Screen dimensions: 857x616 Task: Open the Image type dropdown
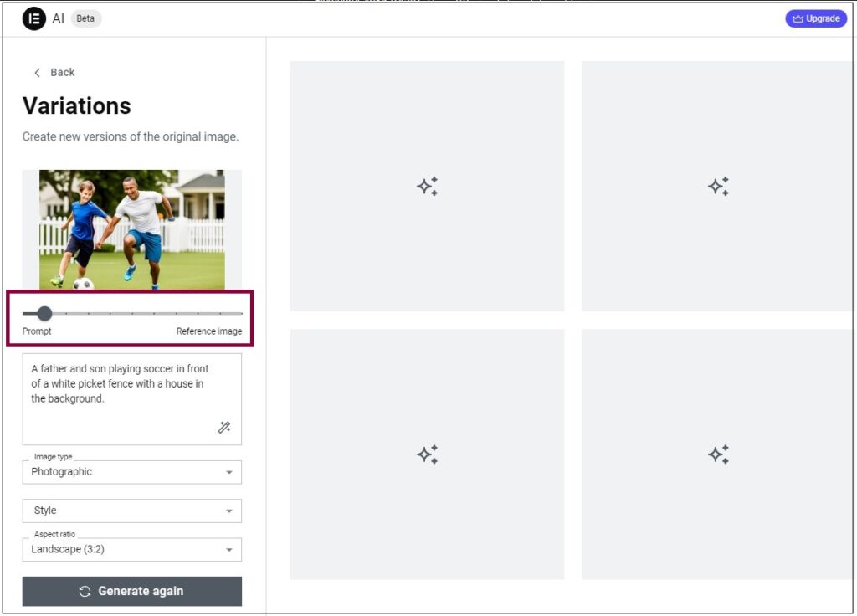132,472
